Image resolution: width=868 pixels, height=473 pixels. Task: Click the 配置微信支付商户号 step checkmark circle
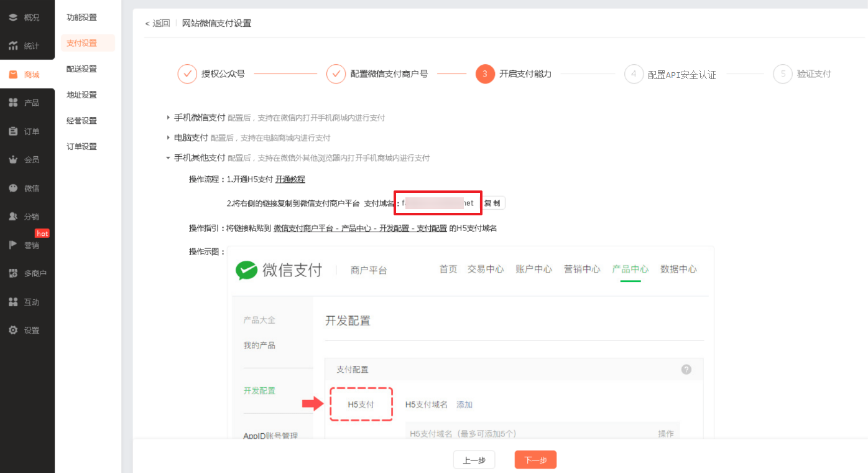pos(336,73)
